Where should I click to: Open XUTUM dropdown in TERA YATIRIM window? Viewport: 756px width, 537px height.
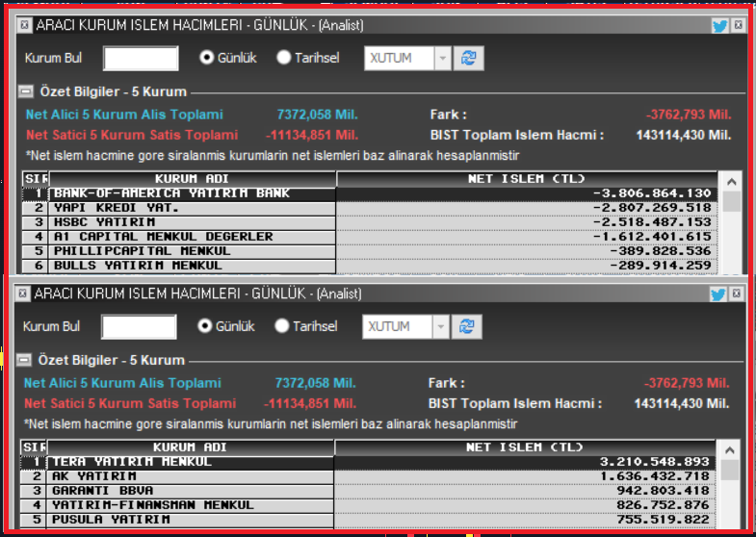441,326
